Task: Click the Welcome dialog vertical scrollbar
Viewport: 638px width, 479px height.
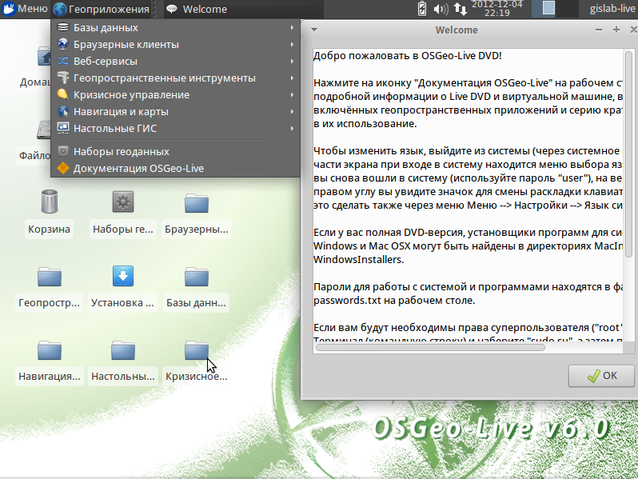Action: click(x=629, y=155)
